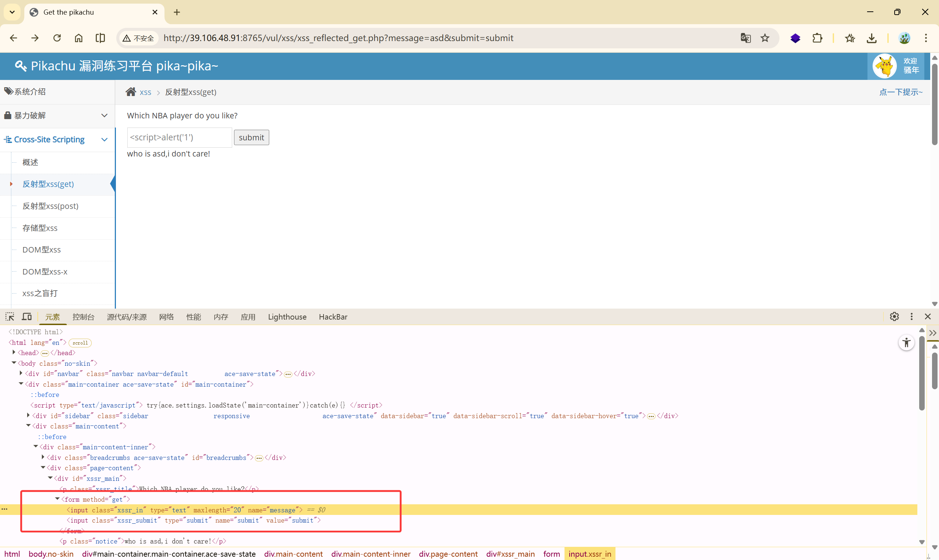Image resolution: width=939 pixels, height=560 pixels.
Task: Click the NBA player message input field
Action: 179,137
